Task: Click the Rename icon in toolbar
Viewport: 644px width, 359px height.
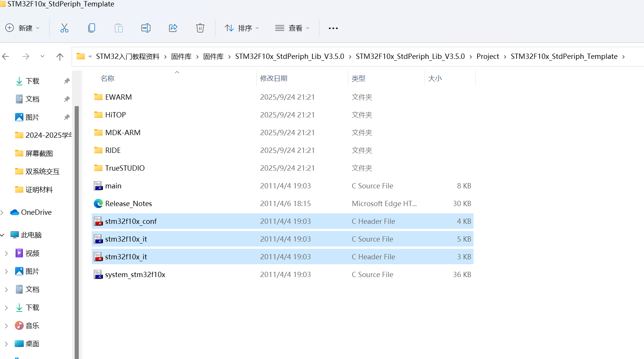Action: tap(146, 28)
